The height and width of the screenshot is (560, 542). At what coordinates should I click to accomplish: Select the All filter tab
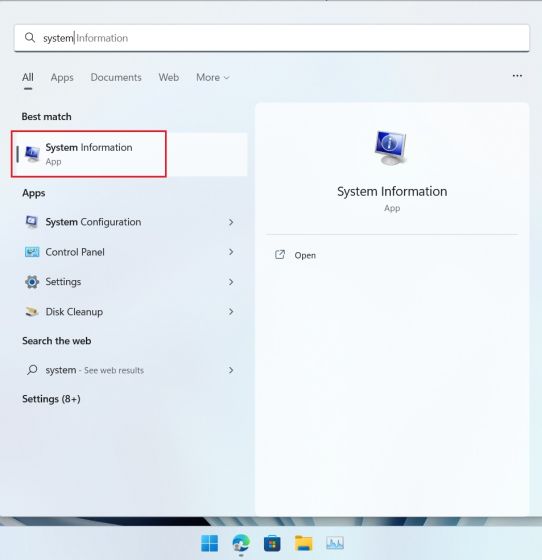[x=28, y=78]
